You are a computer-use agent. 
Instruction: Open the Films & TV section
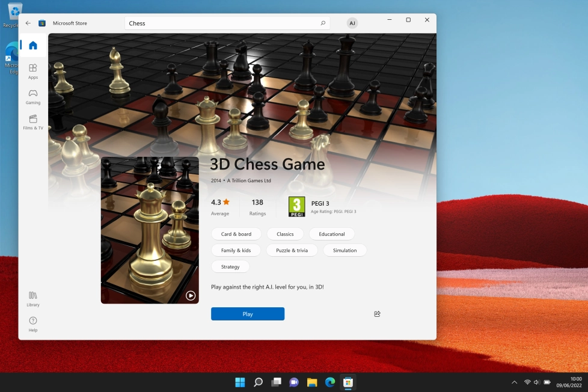pyautogui.click(x=33, y=122)
